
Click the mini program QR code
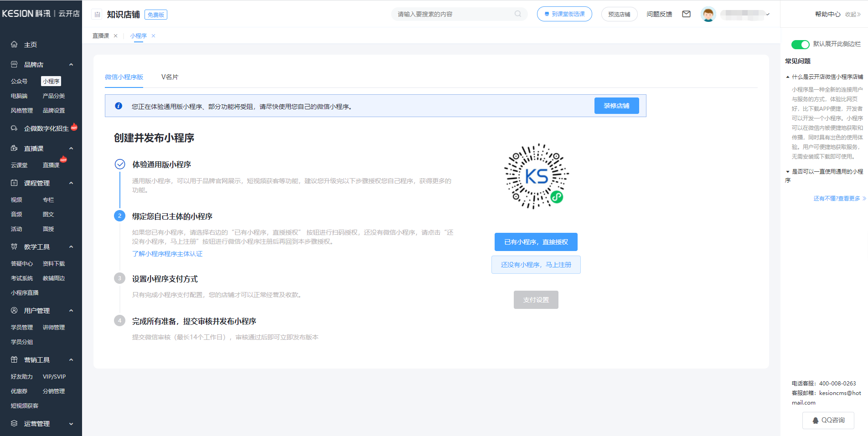click(x=536, y=176)
